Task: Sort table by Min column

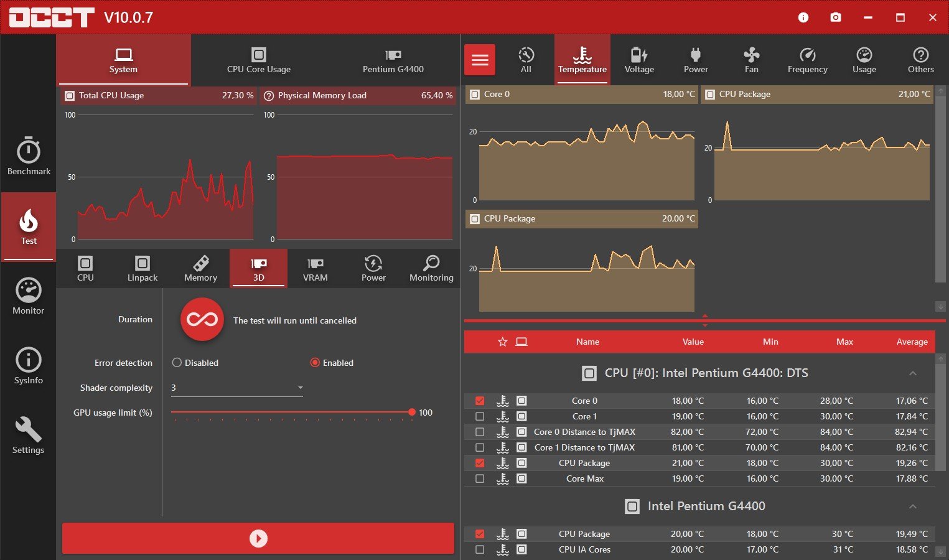Action: pos(770,342)
